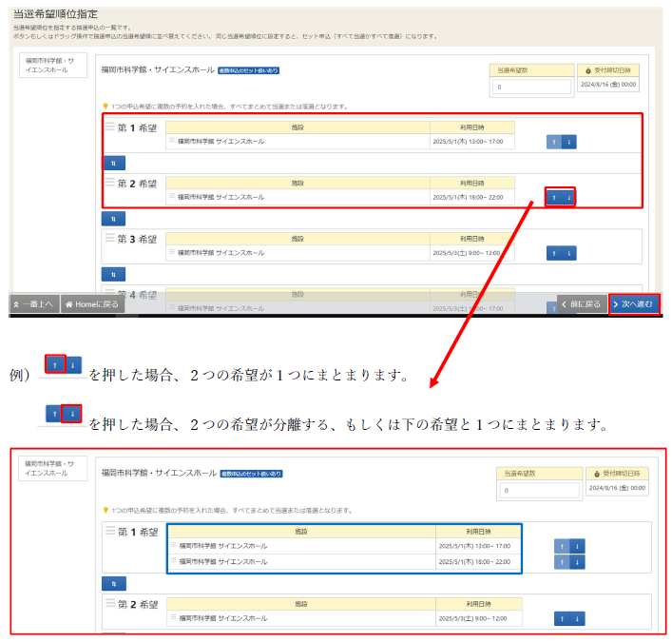
Task: Click swap button between 第1希望 and 第2希望, lower screenshot
Action: (114, 584)
